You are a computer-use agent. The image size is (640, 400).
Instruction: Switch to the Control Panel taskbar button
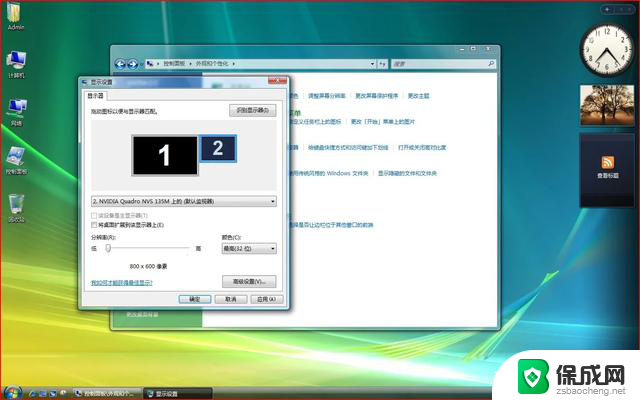107,393
